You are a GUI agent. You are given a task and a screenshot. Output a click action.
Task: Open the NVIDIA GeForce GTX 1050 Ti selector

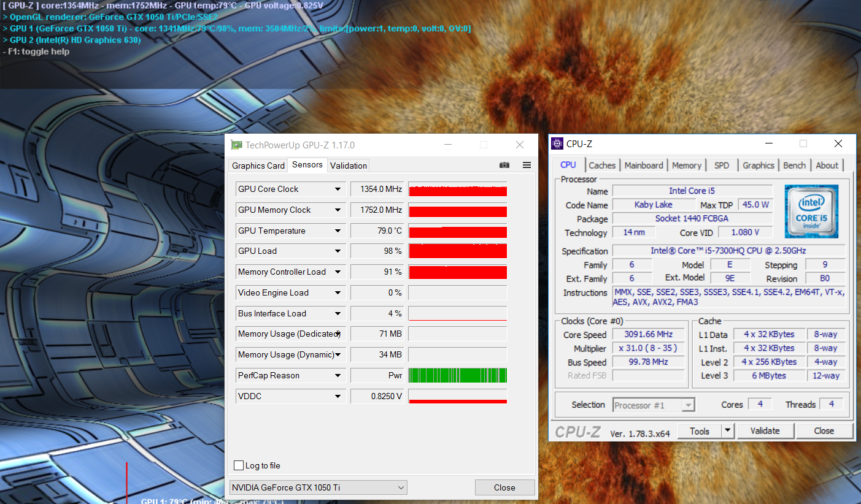pyautogui.click(x=318, y=487)
